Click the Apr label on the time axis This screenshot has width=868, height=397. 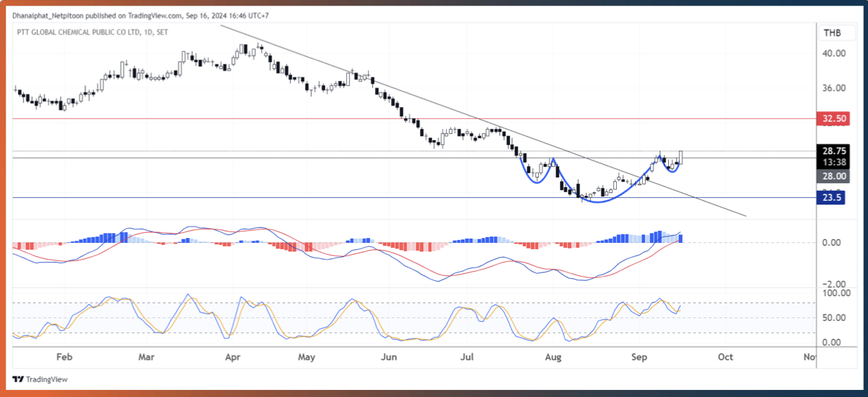point(233,357)
